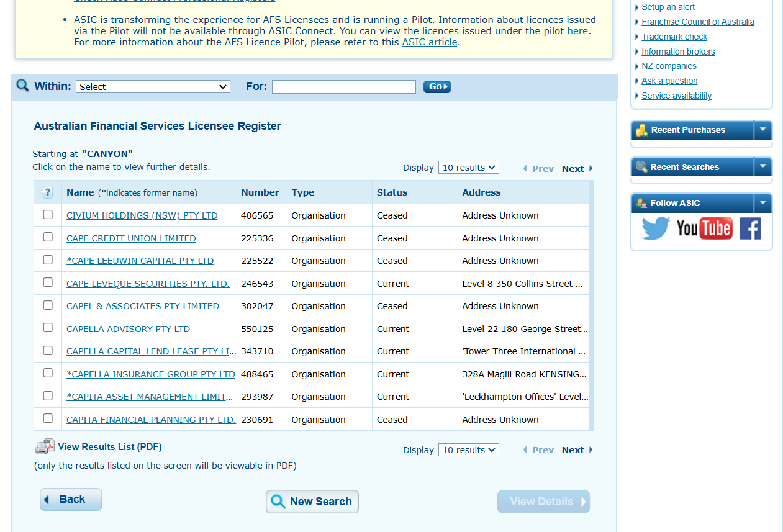
Task: Click the Recent Purchases coins icon
Action: coord(641,130)
